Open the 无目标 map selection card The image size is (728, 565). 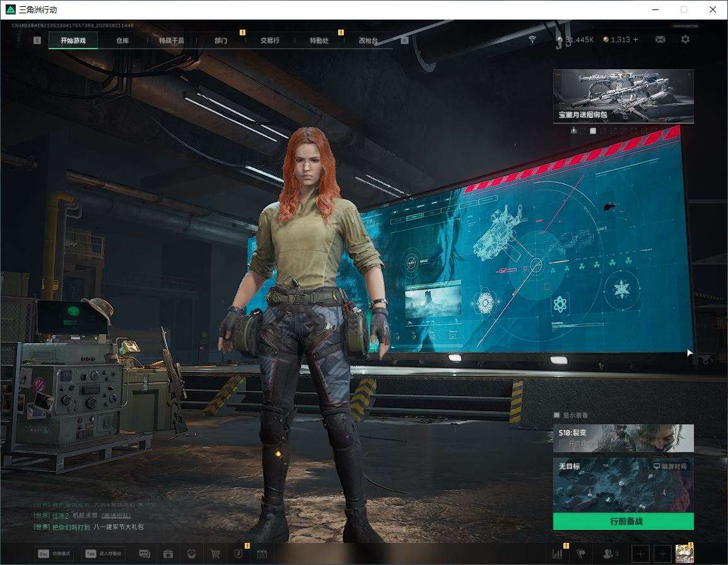tap(623, 485)
